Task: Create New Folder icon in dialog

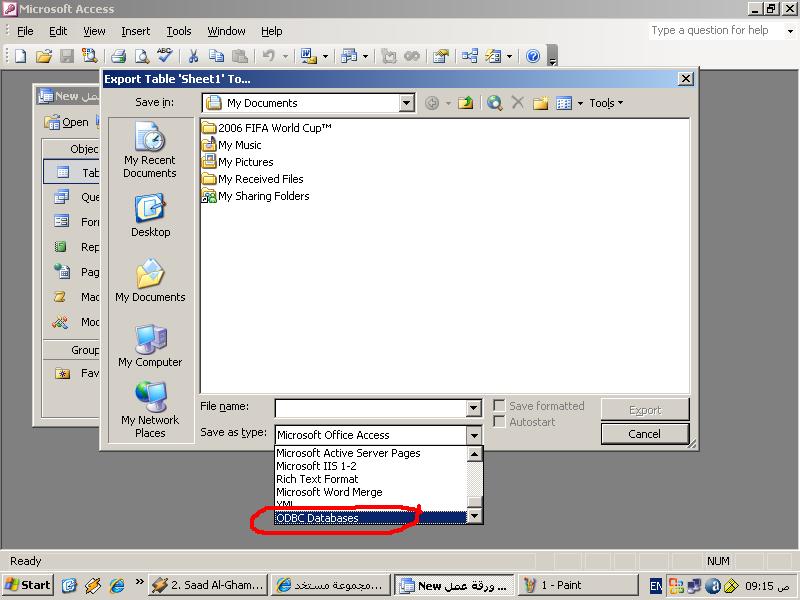Action: pyautogui.click(x=541, y=103)
